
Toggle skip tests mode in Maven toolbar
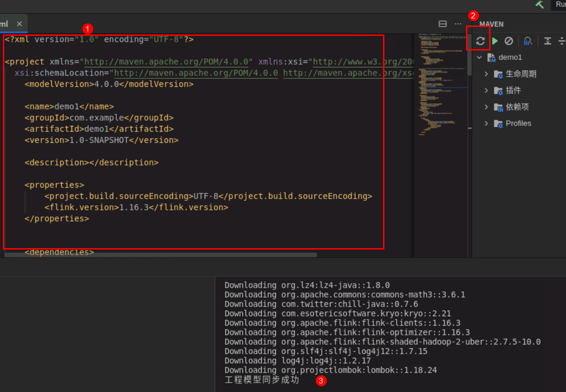coord(508,41)
